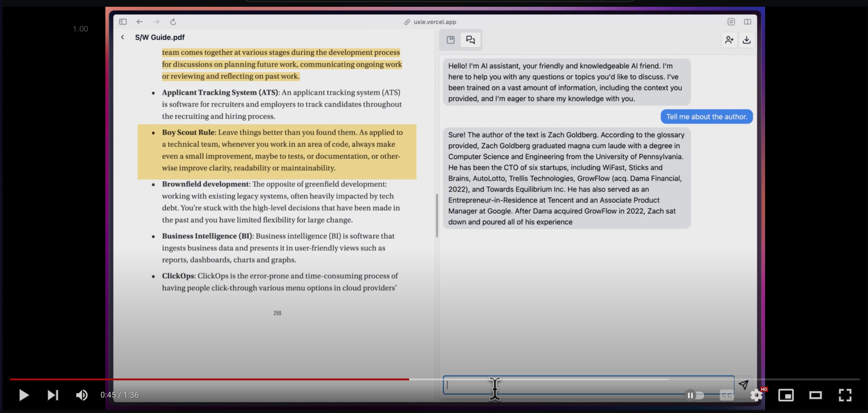Toggle closed captions on the video
The image size is (868, 413).
(727, 395)
